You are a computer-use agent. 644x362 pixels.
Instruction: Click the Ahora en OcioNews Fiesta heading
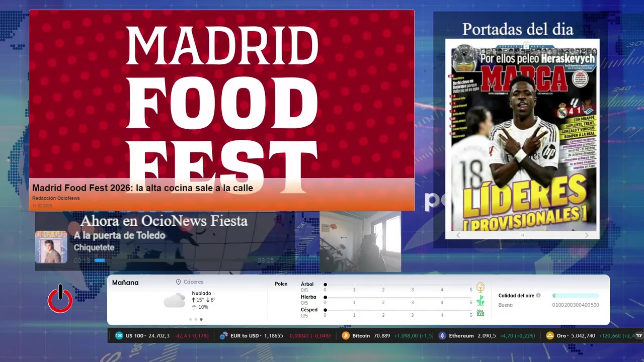point(164,221)
